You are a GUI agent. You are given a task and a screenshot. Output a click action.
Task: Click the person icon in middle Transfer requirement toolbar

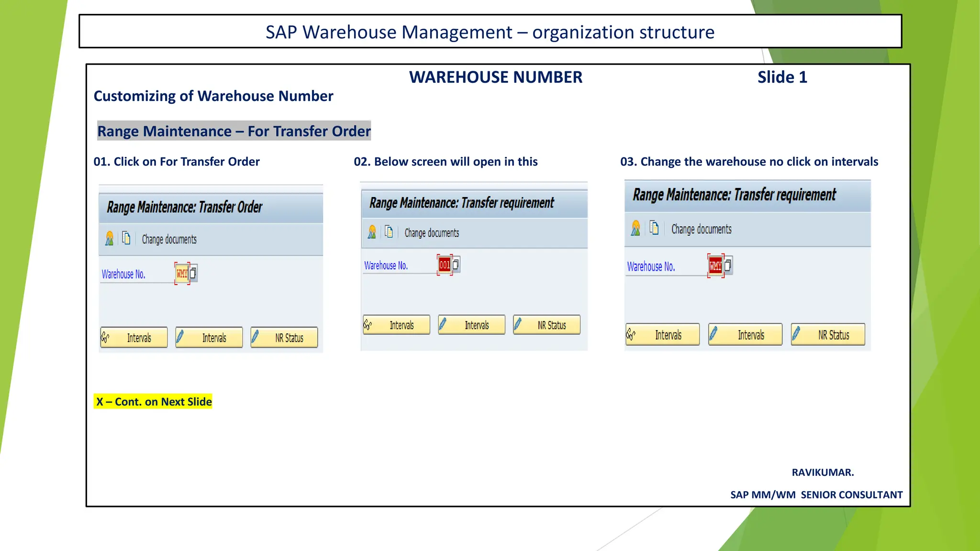click(372, 232)
